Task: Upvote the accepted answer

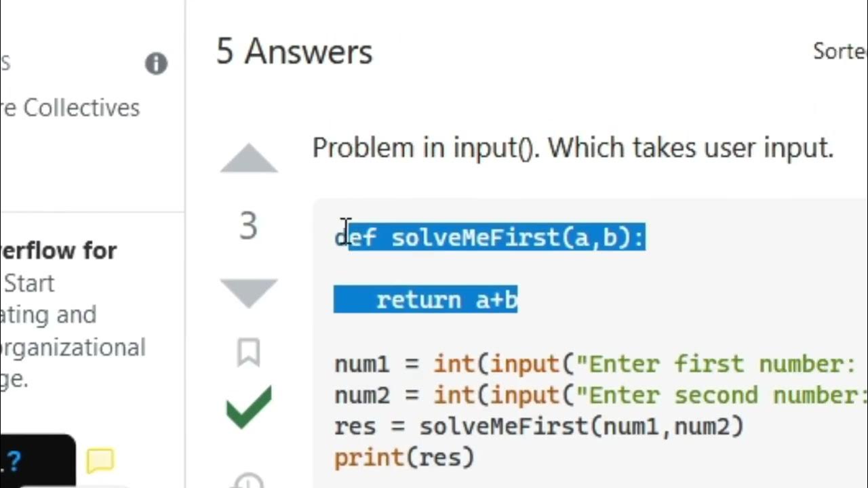Action: [x=249, y=159]
